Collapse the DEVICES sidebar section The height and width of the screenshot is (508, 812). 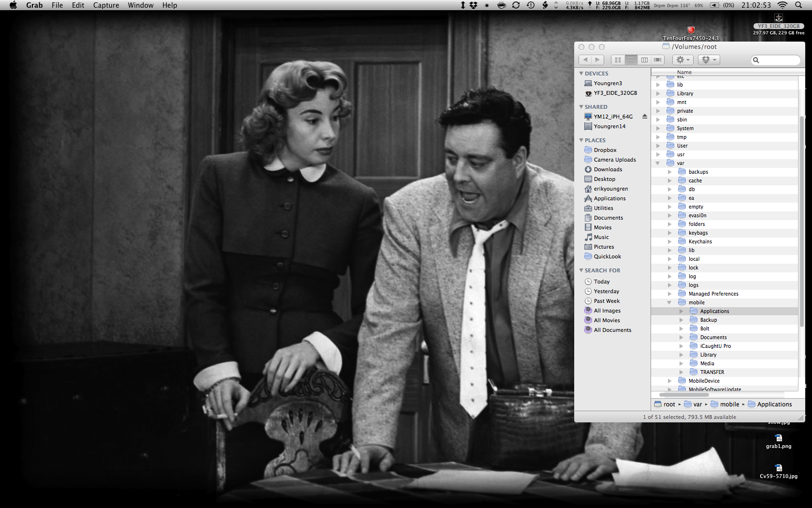click(x=581, y=74)
